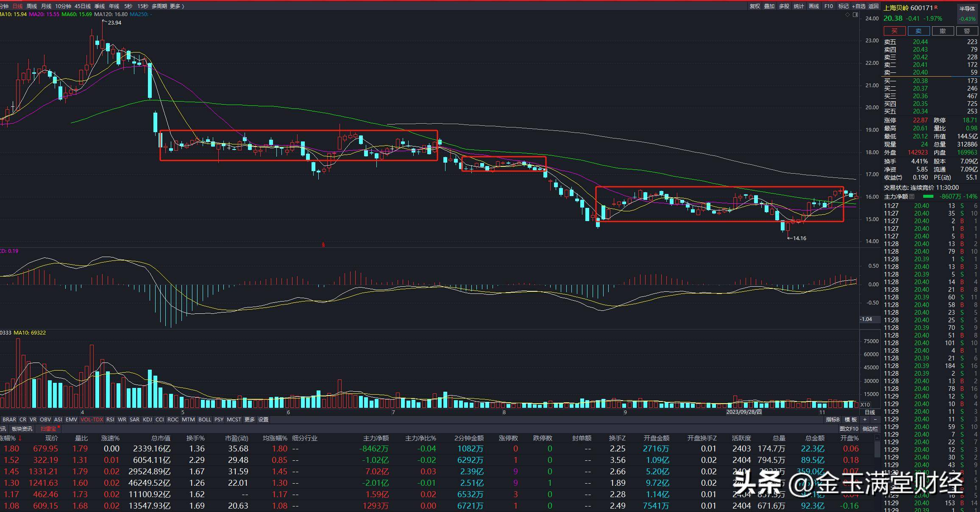
Task: Open the 画线 drawing tool
Action: (814, 6)
